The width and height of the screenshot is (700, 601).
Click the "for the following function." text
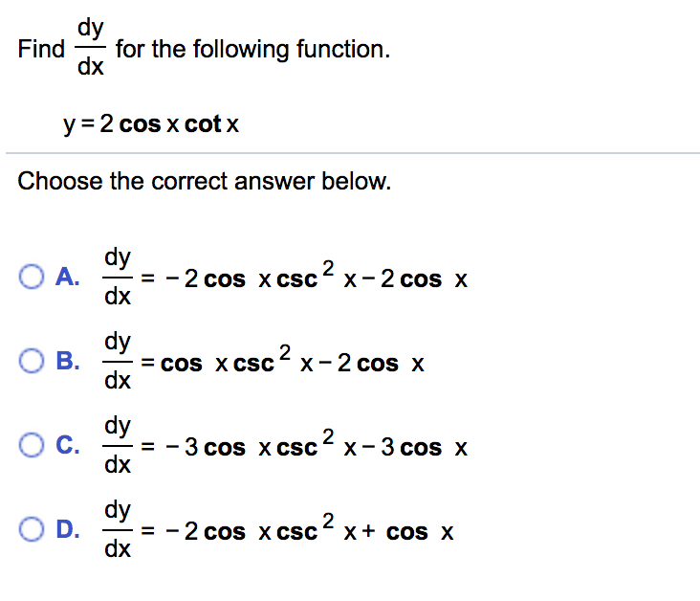tap(252, 49)
